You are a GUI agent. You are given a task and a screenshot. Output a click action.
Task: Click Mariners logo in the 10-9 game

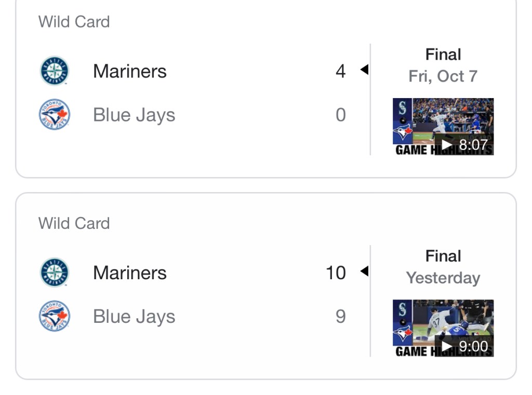click(55, 273)
